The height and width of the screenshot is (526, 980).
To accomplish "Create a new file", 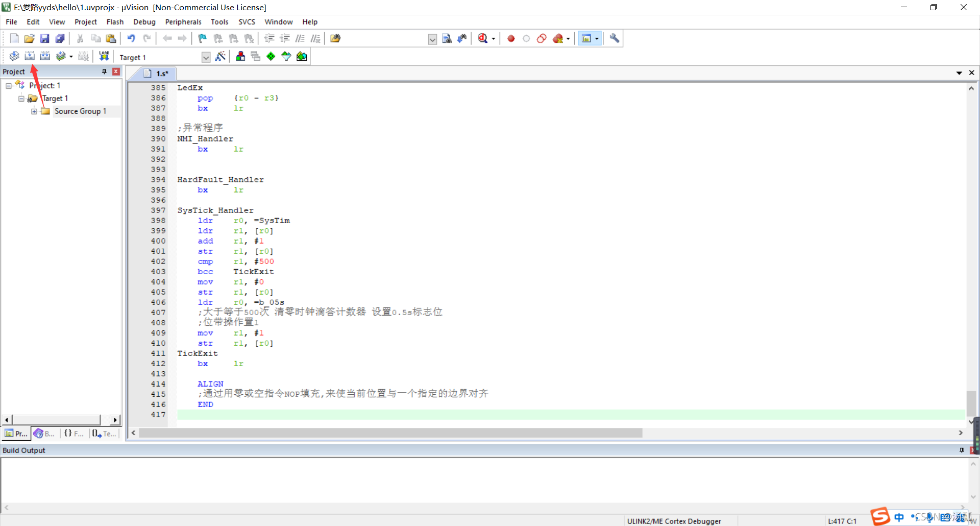I will coord(14,38).
